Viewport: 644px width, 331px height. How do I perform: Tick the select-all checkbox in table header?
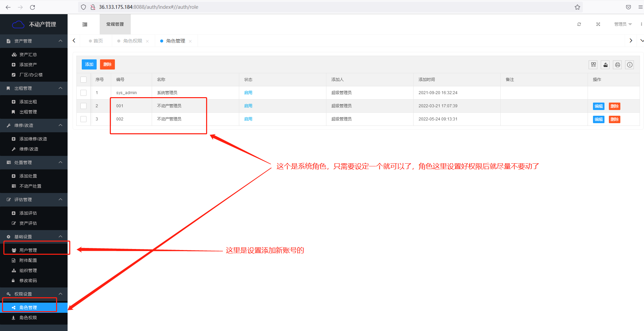pos(83,80)
